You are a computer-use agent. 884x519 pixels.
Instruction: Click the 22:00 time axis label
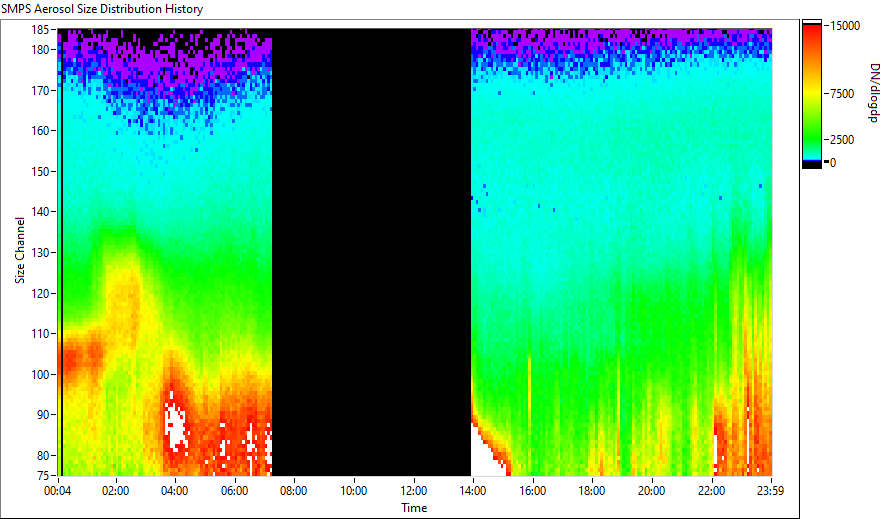pyautogui.click(x=711, y=491)
